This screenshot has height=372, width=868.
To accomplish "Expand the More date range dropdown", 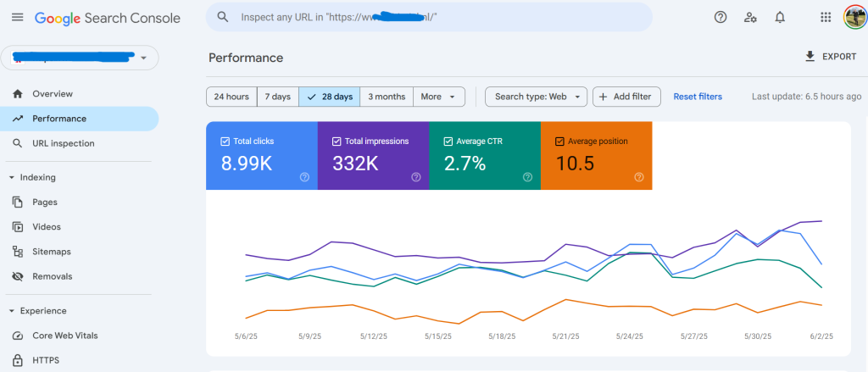I will tap(439, 97).
